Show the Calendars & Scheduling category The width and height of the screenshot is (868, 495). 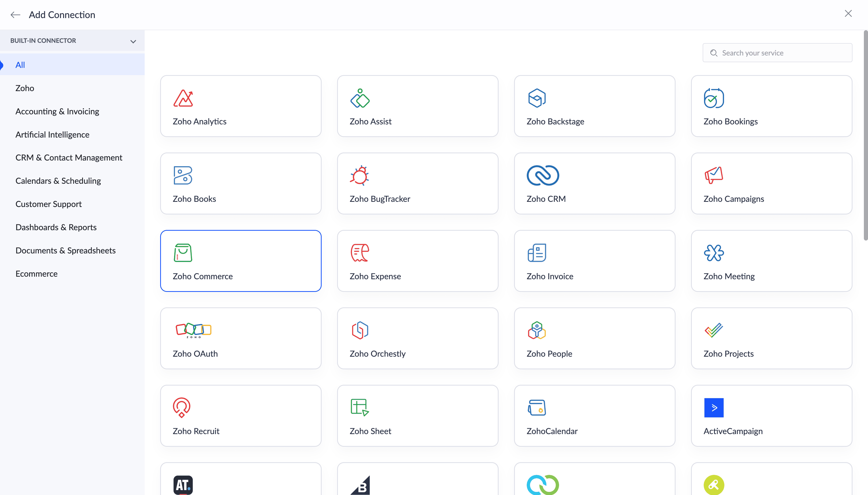click(58, 181)
